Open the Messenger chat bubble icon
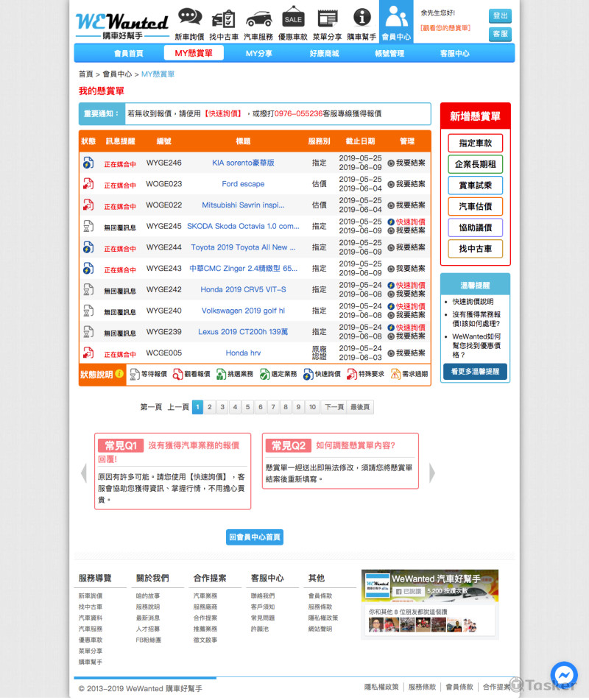The height and width of the screenshot is (700, 589). click(564, 674)
